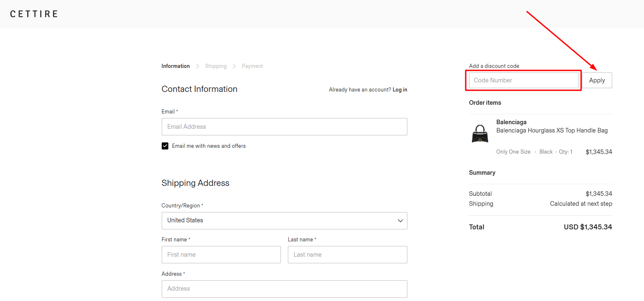Click the chevron between Information and Shipping

coord(197,66)
